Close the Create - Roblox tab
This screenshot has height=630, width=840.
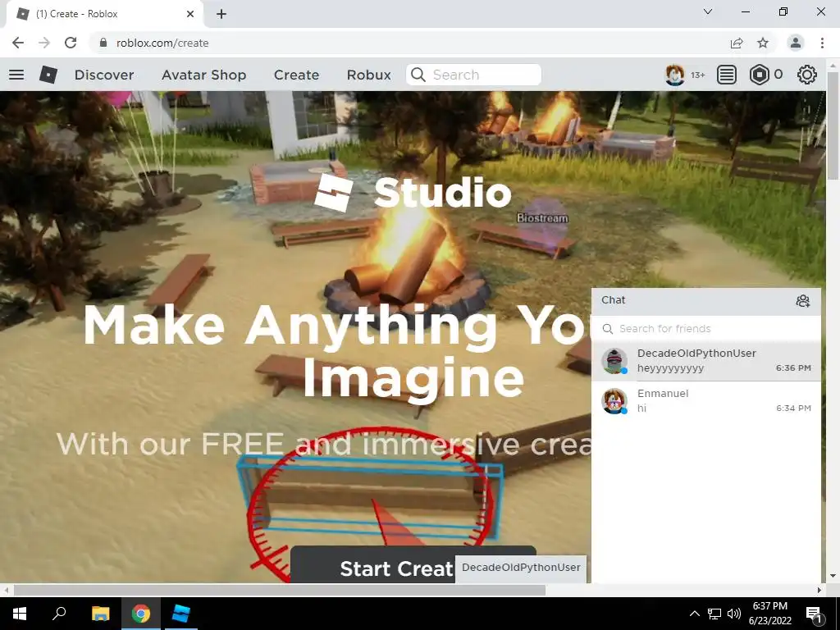click(190, 14)
